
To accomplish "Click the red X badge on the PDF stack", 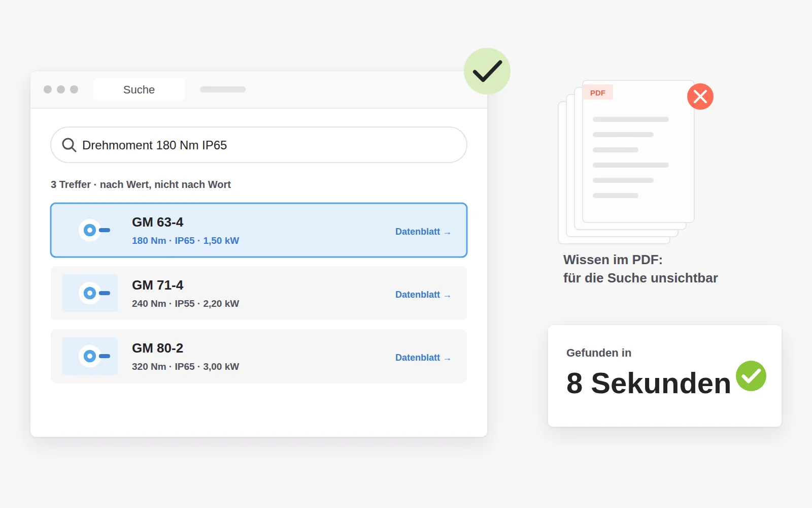I will coord(700,97).
